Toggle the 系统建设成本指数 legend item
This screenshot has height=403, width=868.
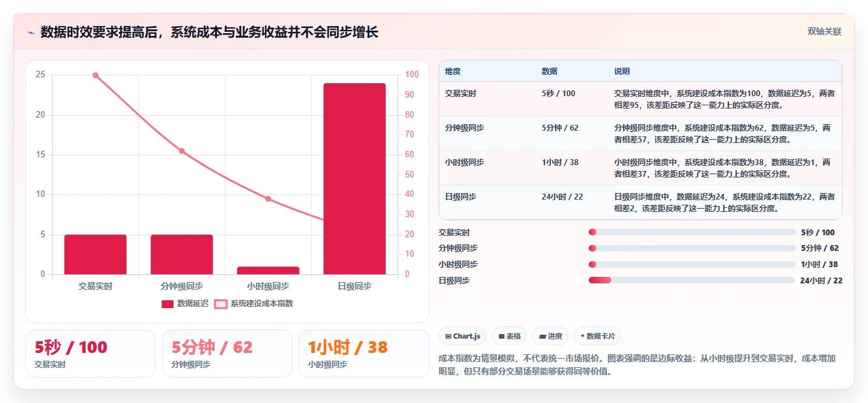click(x=254, y=304)
